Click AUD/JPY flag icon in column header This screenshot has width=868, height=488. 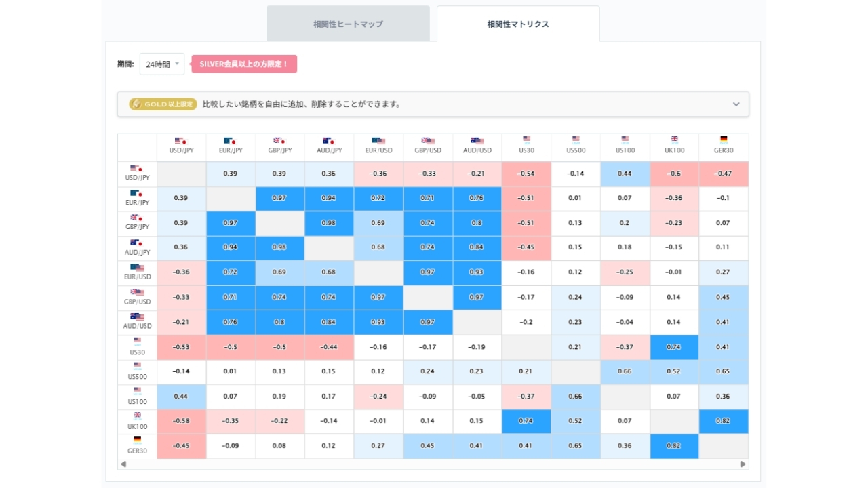pyautogui.click(x=328, y=141)
